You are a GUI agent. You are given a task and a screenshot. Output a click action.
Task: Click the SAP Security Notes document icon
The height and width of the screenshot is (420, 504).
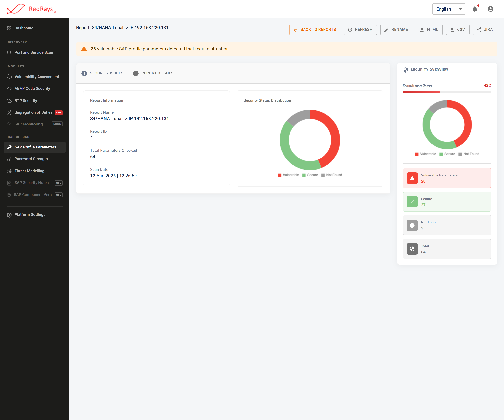[x=9, y=183]
